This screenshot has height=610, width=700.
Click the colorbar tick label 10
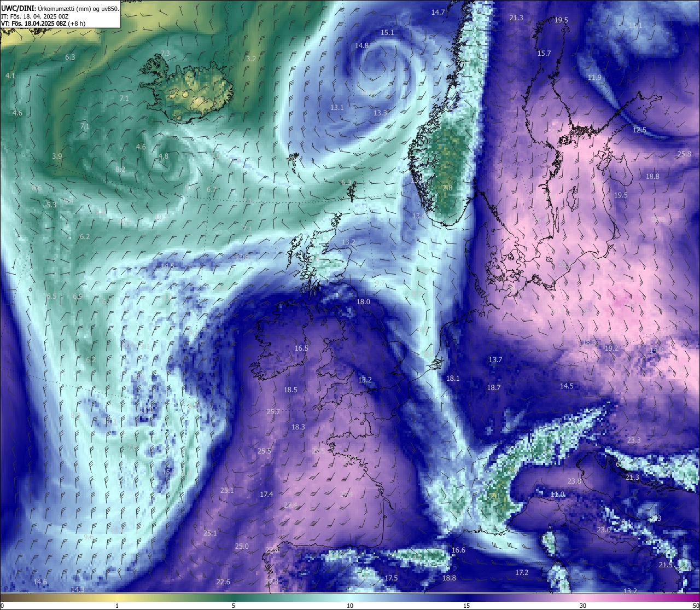click(350, 606)
